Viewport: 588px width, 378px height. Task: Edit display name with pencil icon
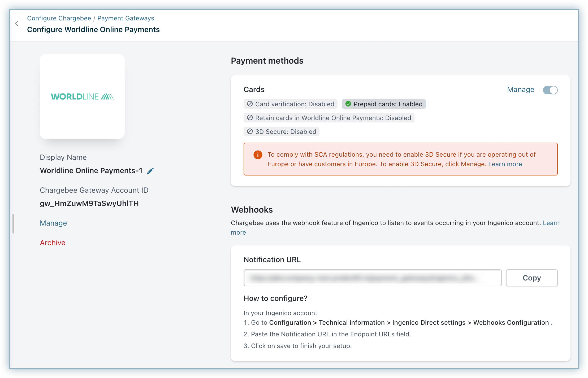[x=150, y=171]
